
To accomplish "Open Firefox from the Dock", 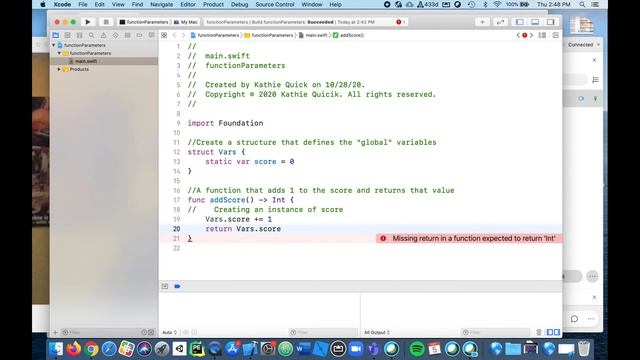I will (74, 349).
